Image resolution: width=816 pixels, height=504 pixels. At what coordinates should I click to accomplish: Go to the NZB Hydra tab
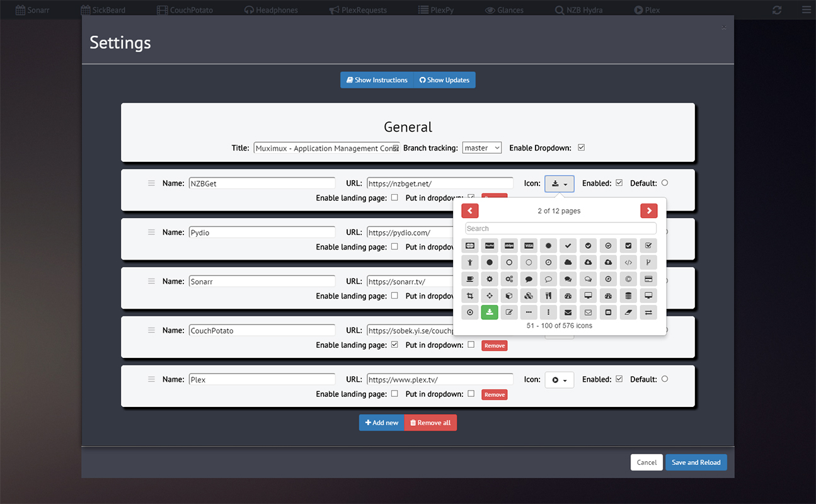(x=578, y=10)
